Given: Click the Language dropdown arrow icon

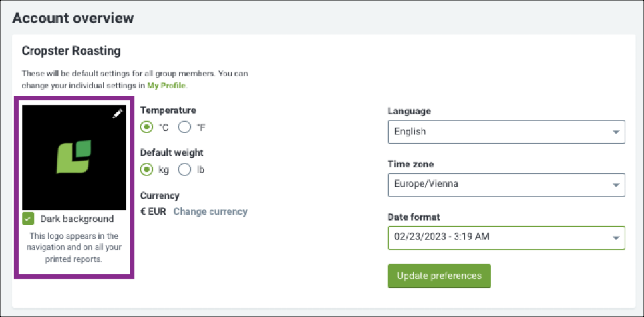Looking at the screenshot, I should (x=615, y=132).
